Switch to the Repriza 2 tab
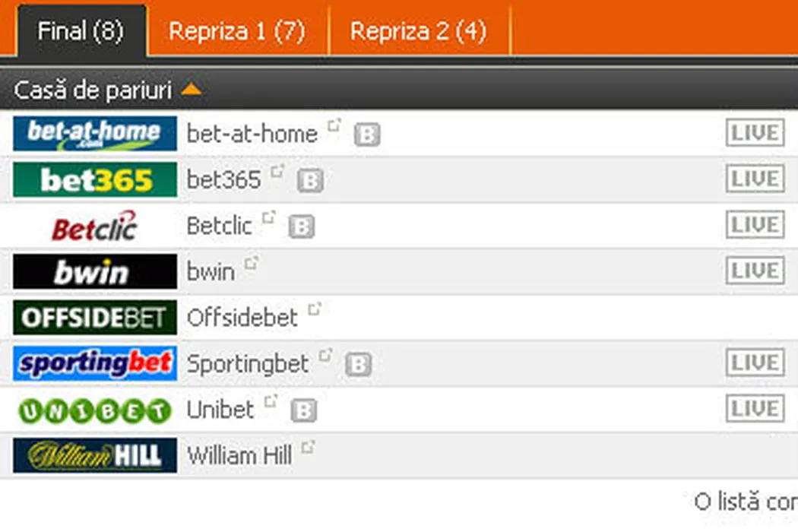 [x=418, y=31]
